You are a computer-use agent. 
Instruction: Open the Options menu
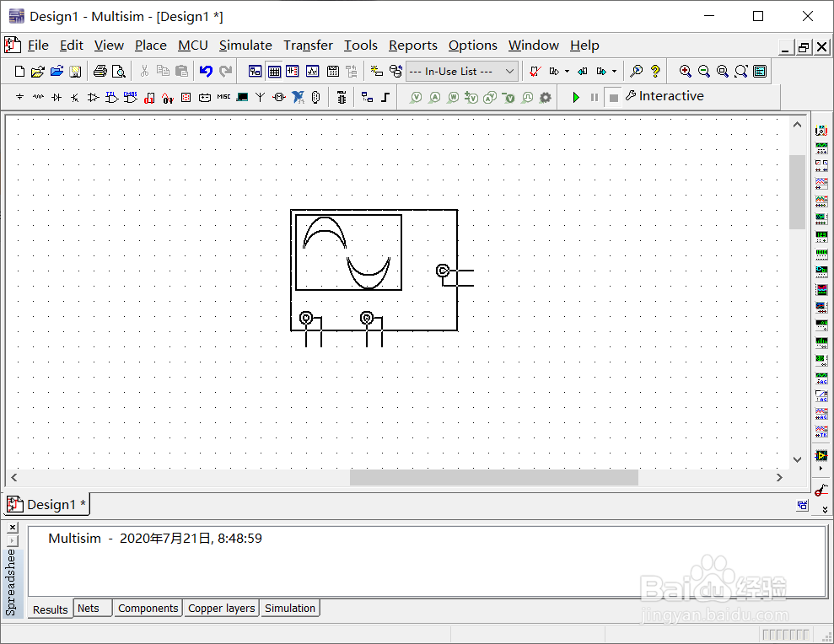tap(472, 46)
